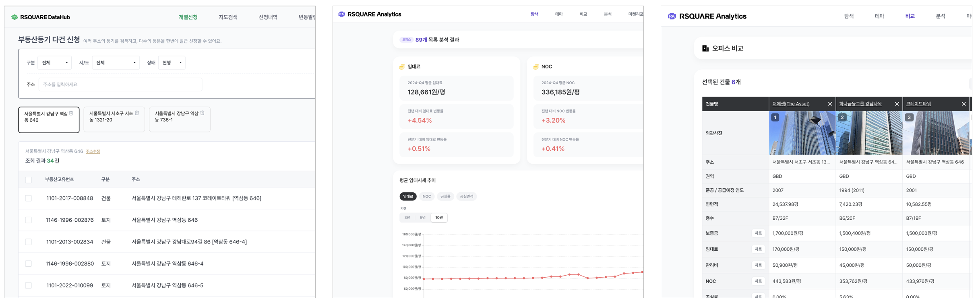The width and height of the screenshot is (980, 305).
Task: Delete the 역삼동 736-1 address chip
Action: click(x=203, y=113)
